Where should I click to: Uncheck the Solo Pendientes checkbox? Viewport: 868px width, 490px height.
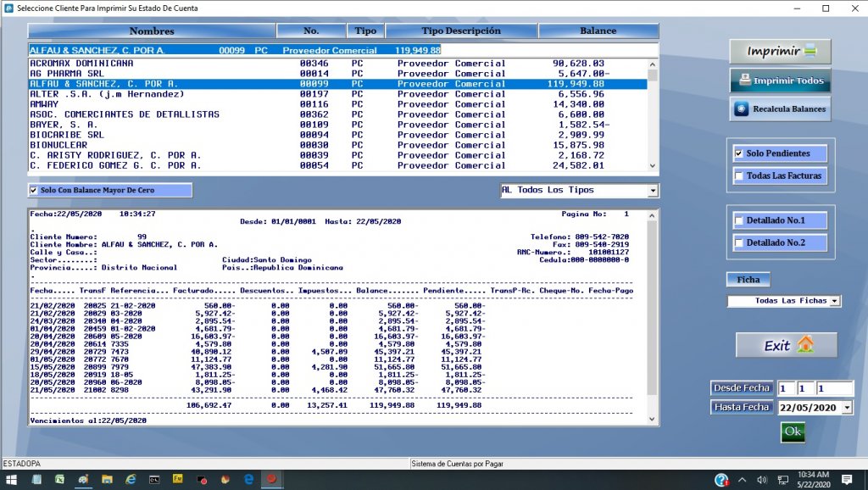[x=739, y=154]
